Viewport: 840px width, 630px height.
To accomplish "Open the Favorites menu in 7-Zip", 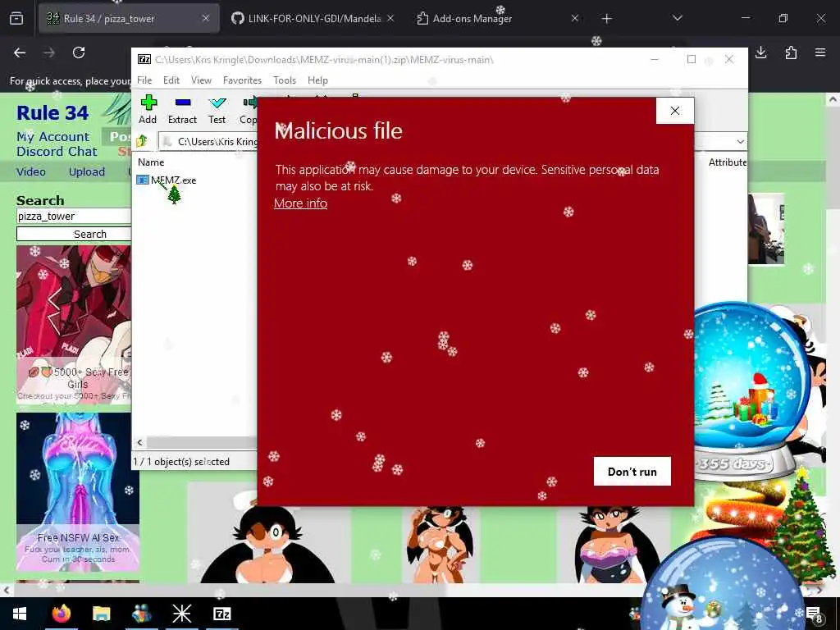I will pyautogui.click(x=242, y=80).
